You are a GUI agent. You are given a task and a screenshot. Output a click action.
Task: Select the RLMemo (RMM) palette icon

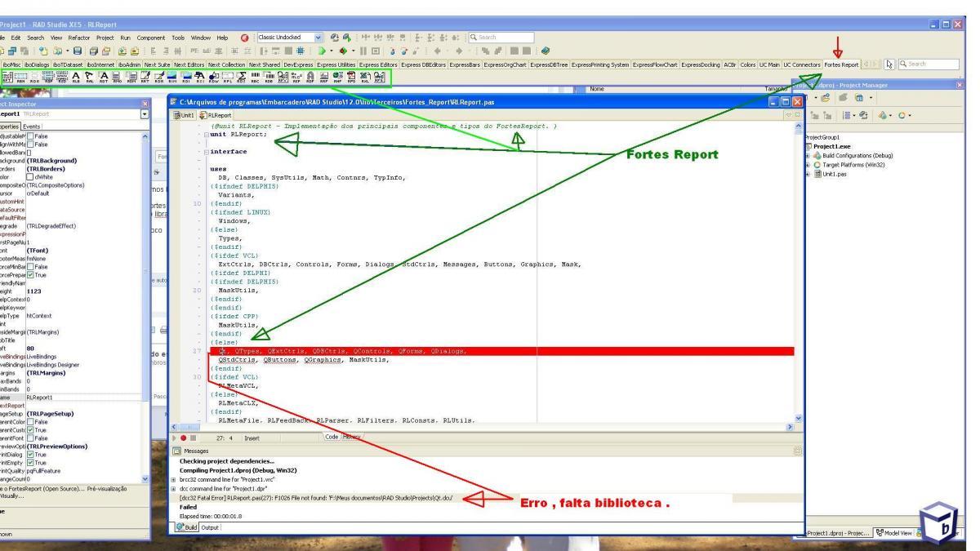coord(117,77)
